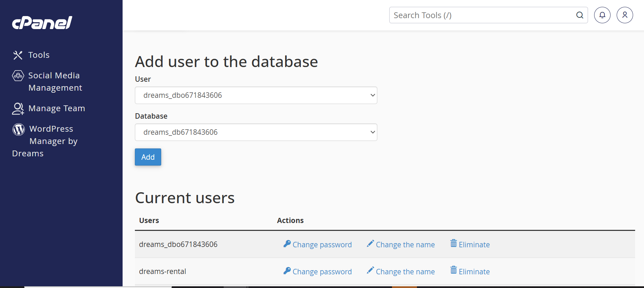Expand the Database dropdown list
The width and height of the screenshot is (644, 288).
point(256,132)
